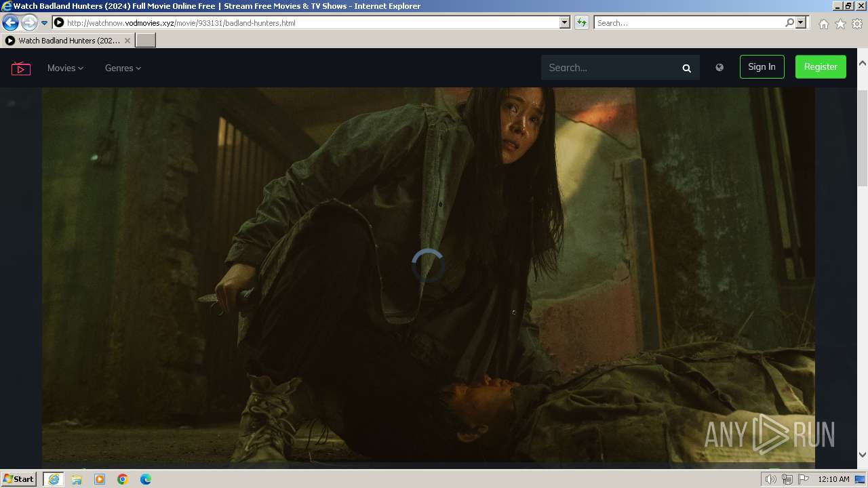Go to Home via house icon
The height and width of the screenshot is (488, 868).
pos(823,24)
